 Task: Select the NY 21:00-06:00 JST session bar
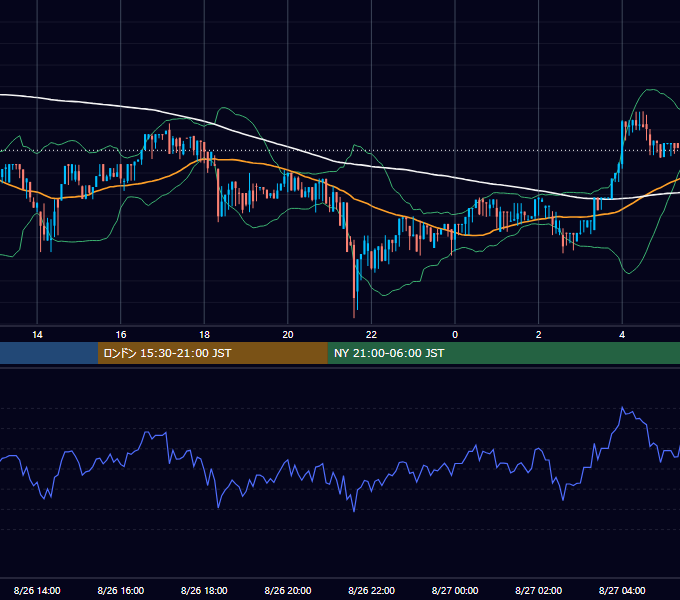pos(503,353)
